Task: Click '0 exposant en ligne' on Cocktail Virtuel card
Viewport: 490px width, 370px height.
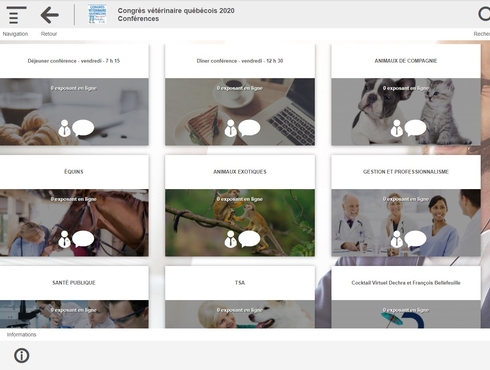Action: [406, 310]
